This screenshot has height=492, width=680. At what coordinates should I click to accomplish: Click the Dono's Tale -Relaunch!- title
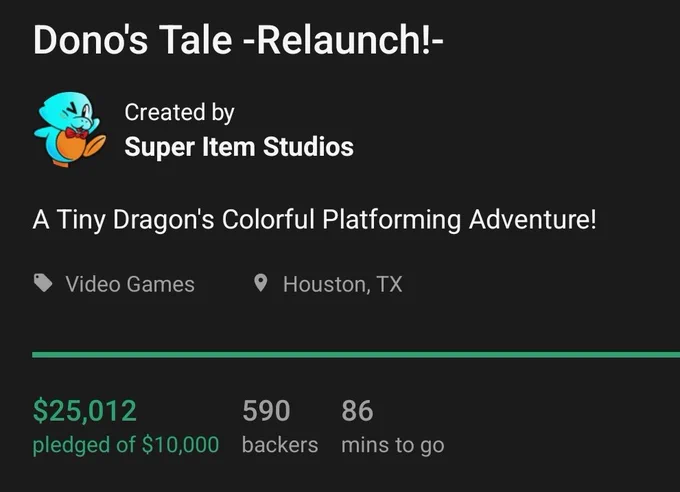click(238, 40)
